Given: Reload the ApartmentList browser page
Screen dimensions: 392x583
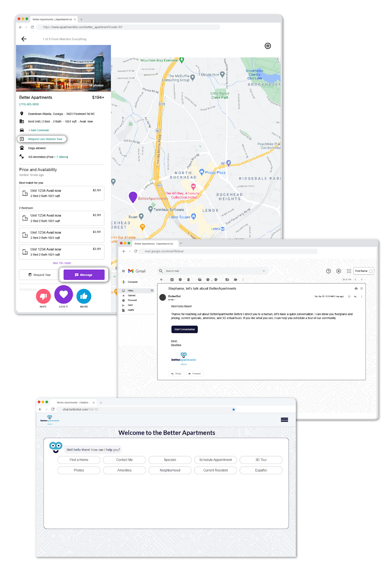Looking at the screenshot, I should [32, 27].
